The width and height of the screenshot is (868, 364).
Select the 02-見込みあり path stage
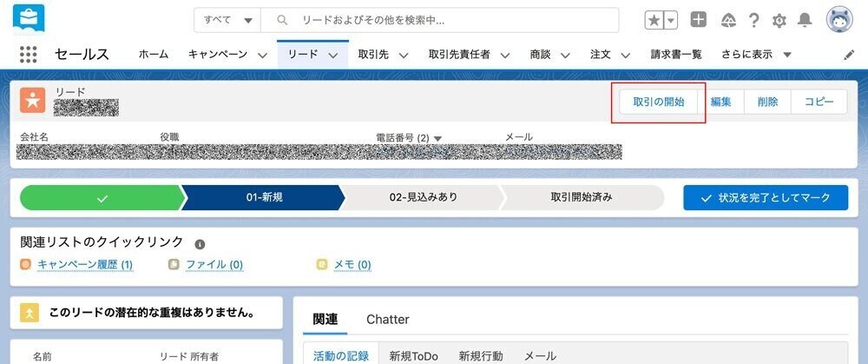[423, 197]
